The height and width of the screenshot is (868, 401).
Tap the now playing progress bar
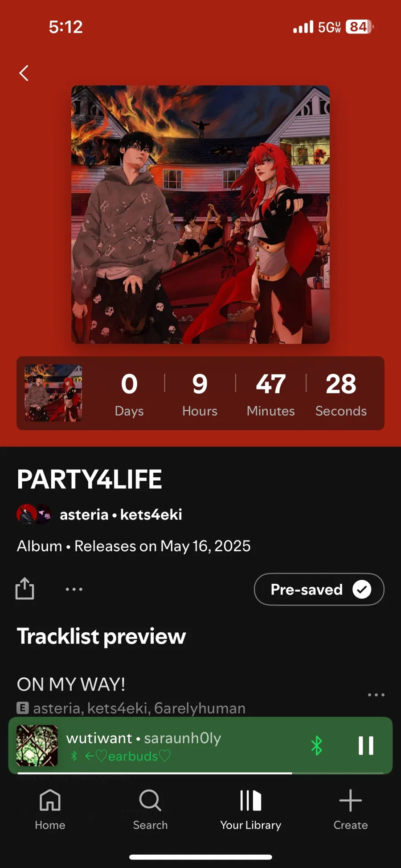(200, 773)
